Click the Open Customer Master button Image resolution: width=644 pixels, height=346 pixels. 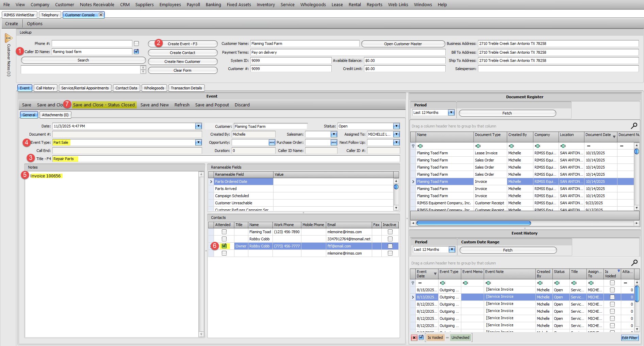click(x=403, y=44)
